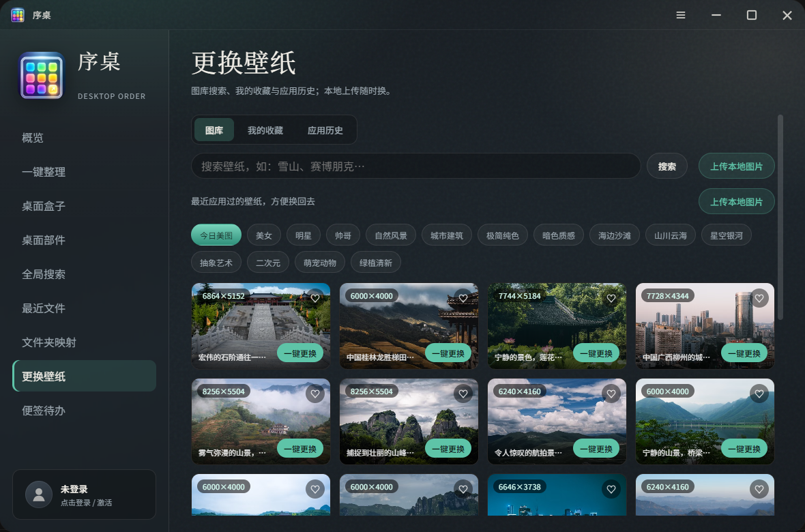Click heart on third-row first 6000×4000 wallpaper
Image resolution: width=805 pixels, height=532 pixels.
click(x=315, y=490)
